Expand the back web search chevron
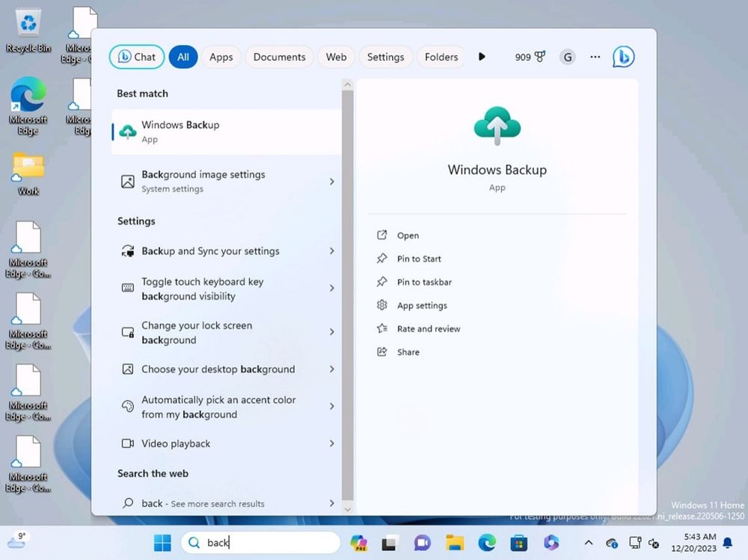The width and height of the screenshot is (748, 560). pyautogui.click(x=331, y=503)
